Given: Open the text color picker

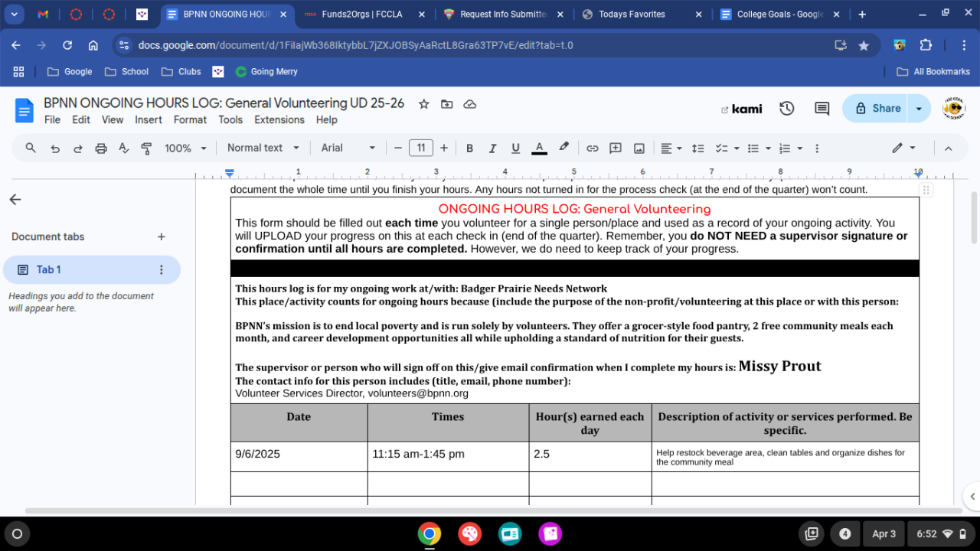Looking at the screenshot, I should (539, 148).
